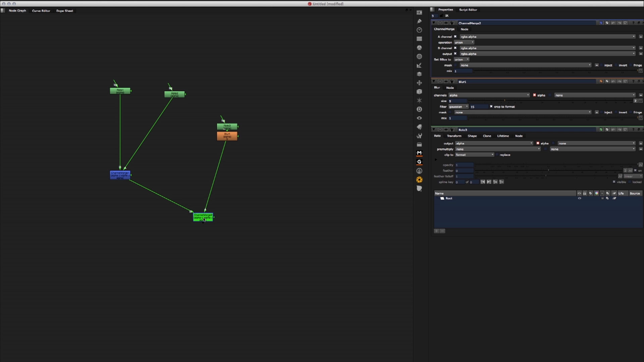This screenshot has height=362, width=644.
Task: Uncheck the crop to format checkbox
Action: tap(491, 107)
